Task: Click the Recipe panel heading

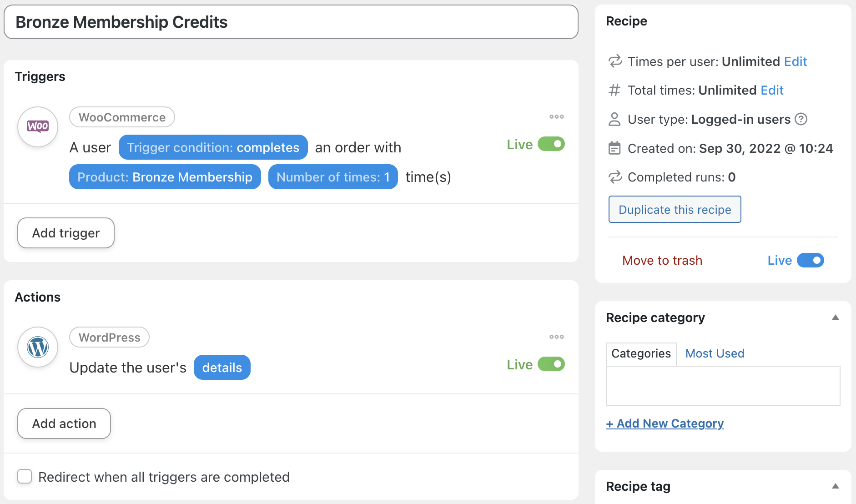Action: tap(626, 21)
